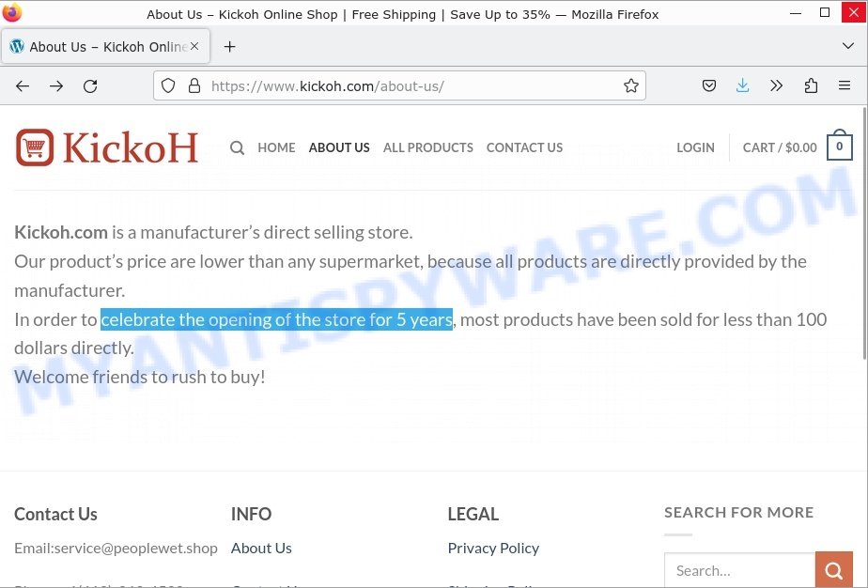Bookmark this page with the star
868x588 pixels.
click(631, 85)
